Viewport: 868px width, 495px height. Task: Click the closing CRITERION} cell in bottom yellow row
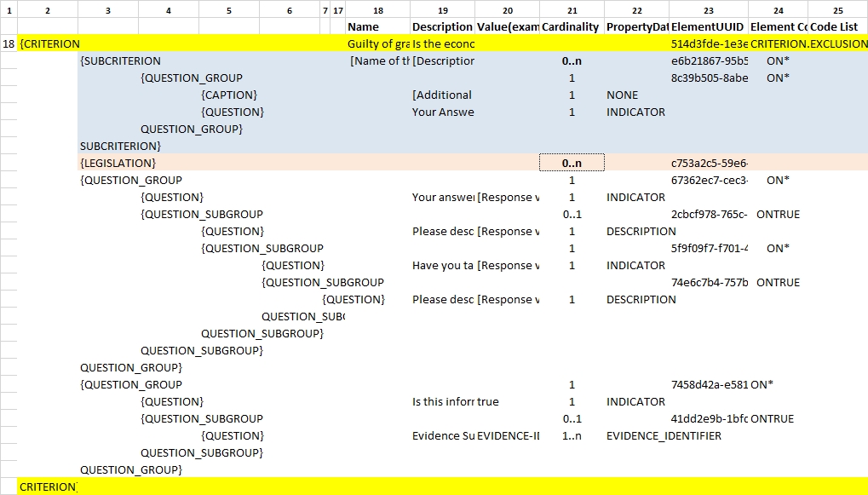48,486
